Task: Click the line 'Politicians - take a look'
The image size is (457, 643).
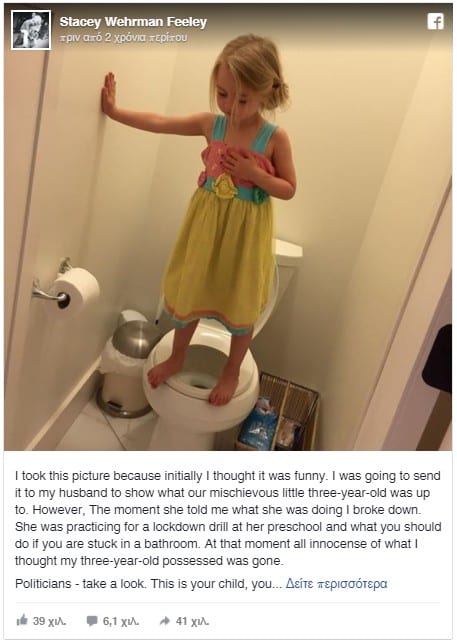Action: (x=149, y=583)
